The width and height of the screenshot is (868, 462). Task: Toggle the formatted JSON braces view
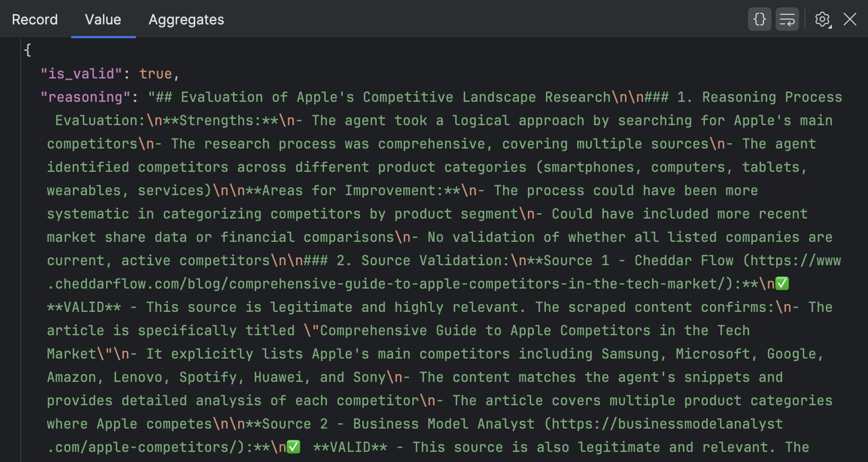point(759,20)
